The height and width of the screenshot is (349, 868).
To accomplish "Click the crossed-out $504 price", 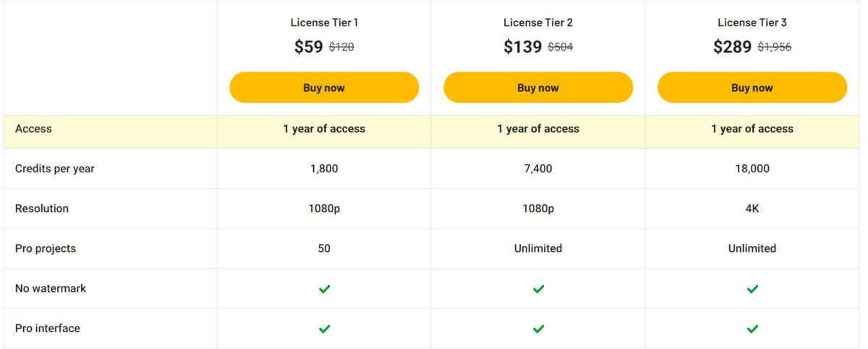I will 561,48.
